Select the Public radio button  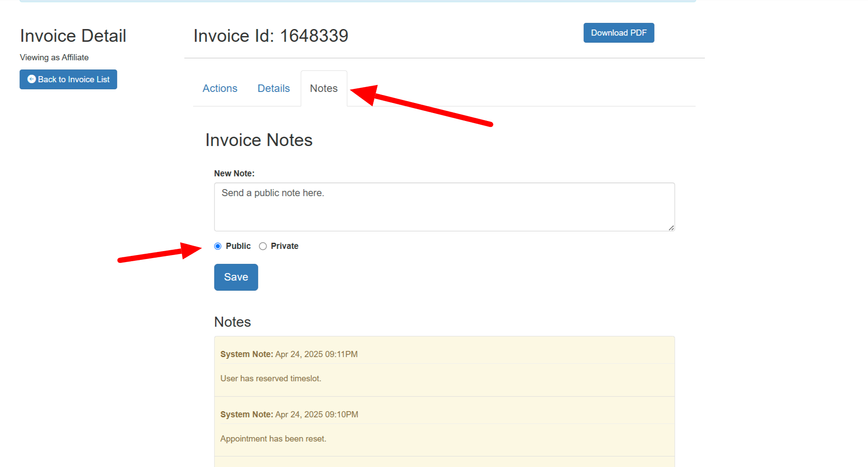point(218,246)
